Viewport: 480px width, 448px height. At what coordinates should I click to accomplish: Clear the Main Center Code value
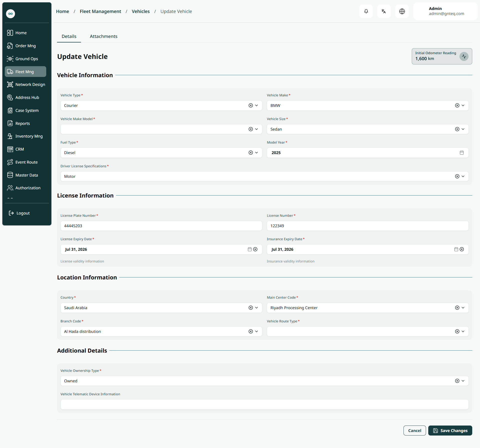(457, 308)
